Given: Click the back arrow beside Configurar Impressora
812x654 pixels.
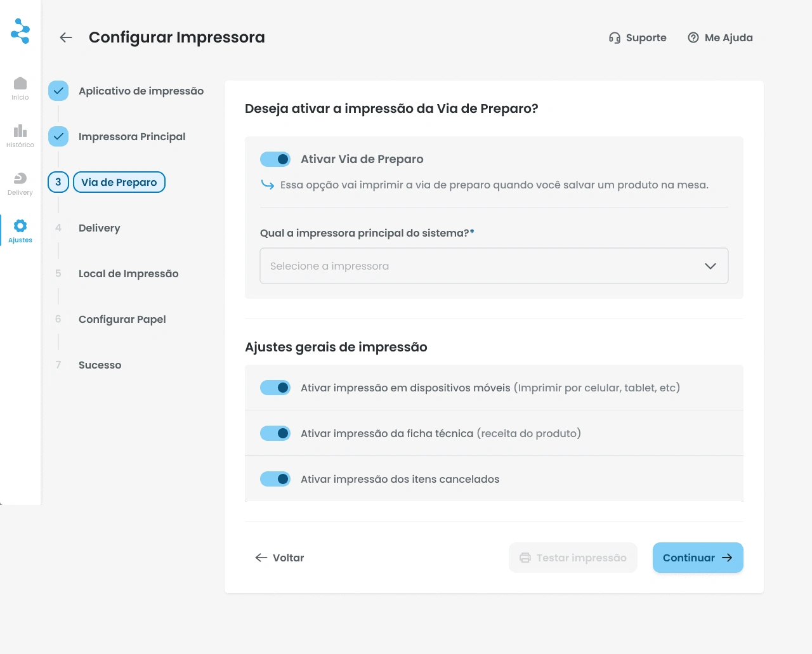Looking at the screenshot, I should [66, 37].
